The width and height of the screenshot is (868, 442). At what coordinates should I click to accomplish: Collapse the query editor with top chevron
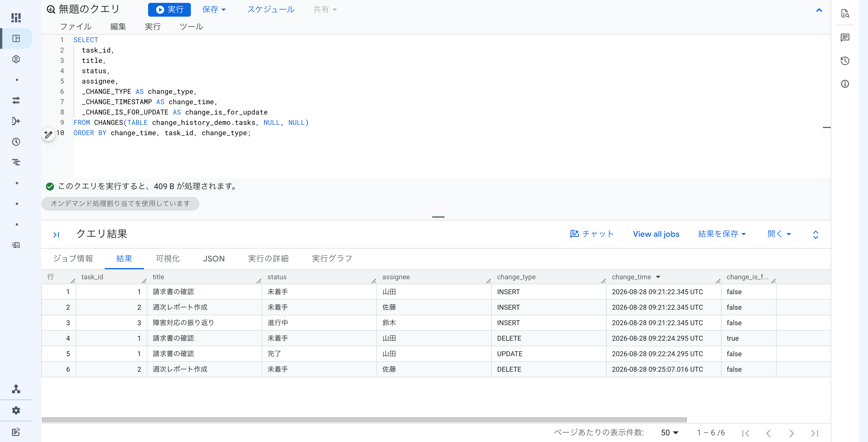tap(819, 10)
